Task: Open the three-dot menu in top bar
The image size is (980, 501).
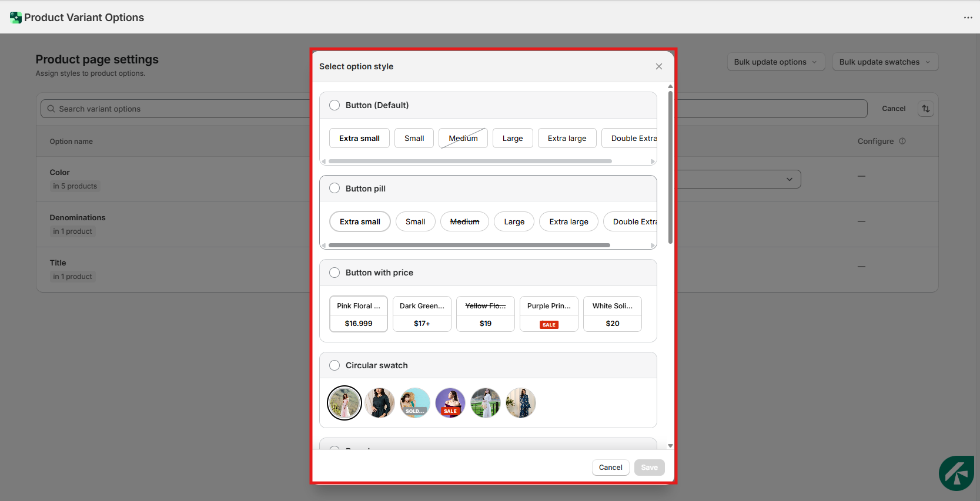Action: pos(968,18)
